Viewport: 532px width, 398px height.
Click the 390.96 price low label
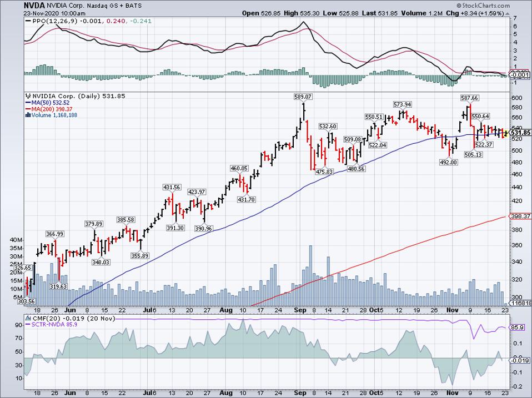tap(204, 229)
